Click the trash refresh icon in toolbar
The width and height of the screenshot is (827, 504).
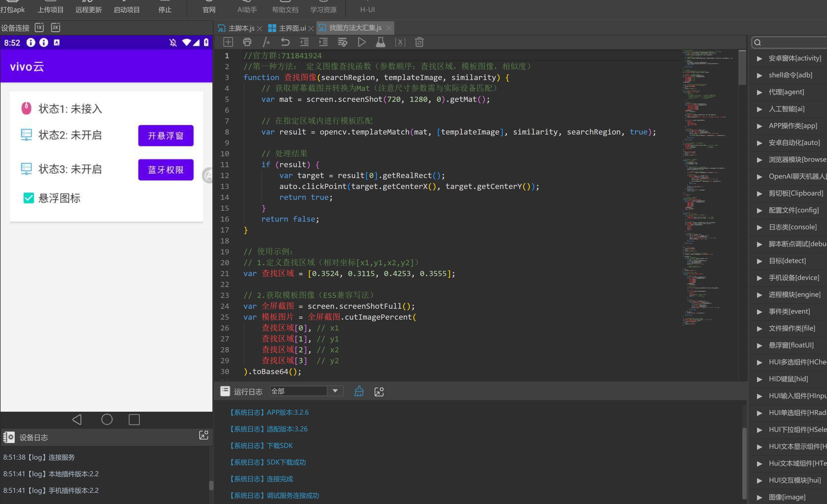[x=419, y=42]
